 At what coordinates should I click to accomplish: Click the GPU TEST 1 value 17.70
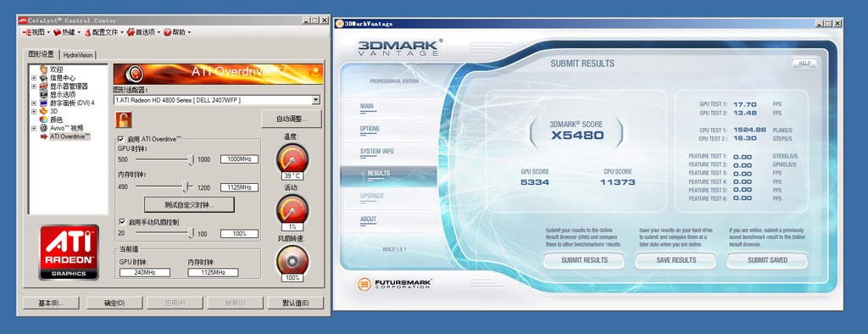pyautogui.click(x=744, y=104)
